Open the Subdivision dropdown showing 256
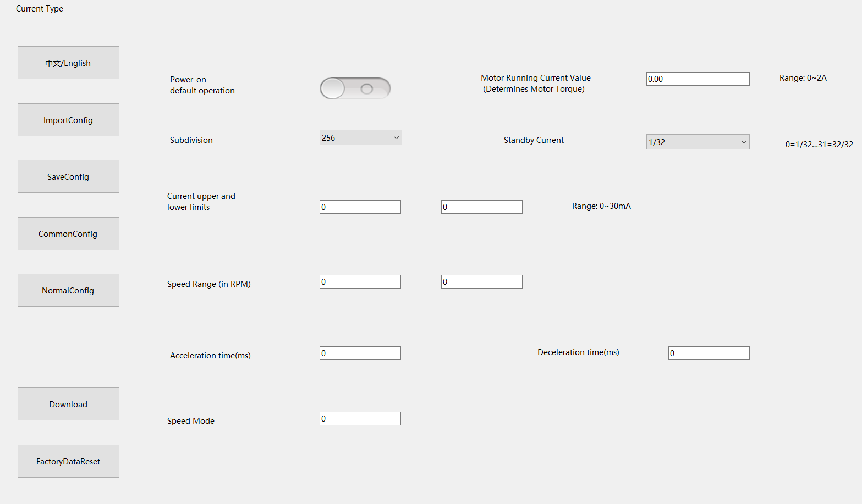This screenshot has width=862, height=504. tap(360, 137)
